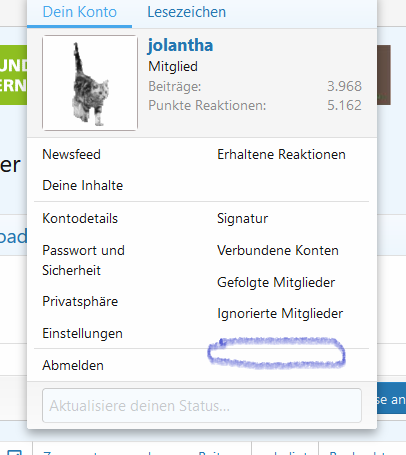Click the brown image beside the menu
This screenshot has width=406, height=455.
click(x=384, y=75)
